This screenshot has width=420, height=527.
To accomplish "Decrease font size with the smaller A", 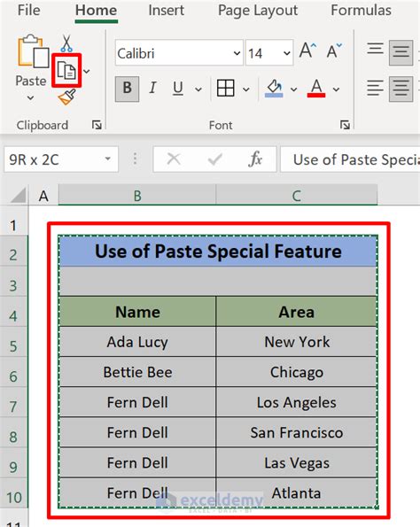I will (x=334, y=50).
